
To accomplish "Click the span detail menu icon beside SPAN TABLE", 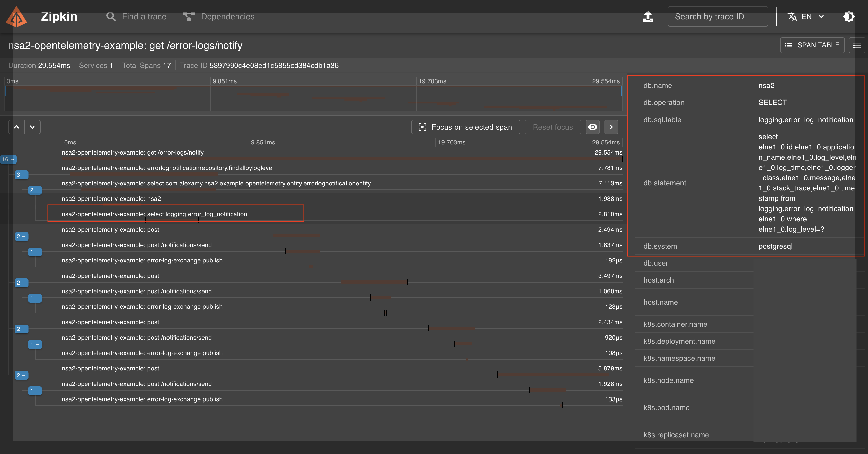I will point(857,45).
